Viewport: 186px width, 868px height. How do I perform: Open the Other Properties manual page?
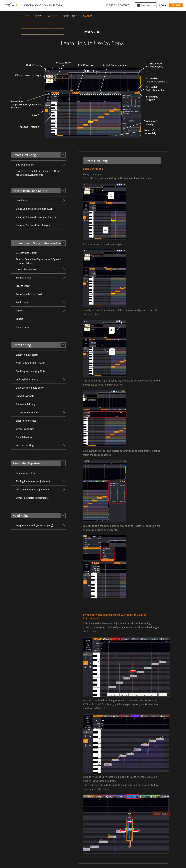38,429
